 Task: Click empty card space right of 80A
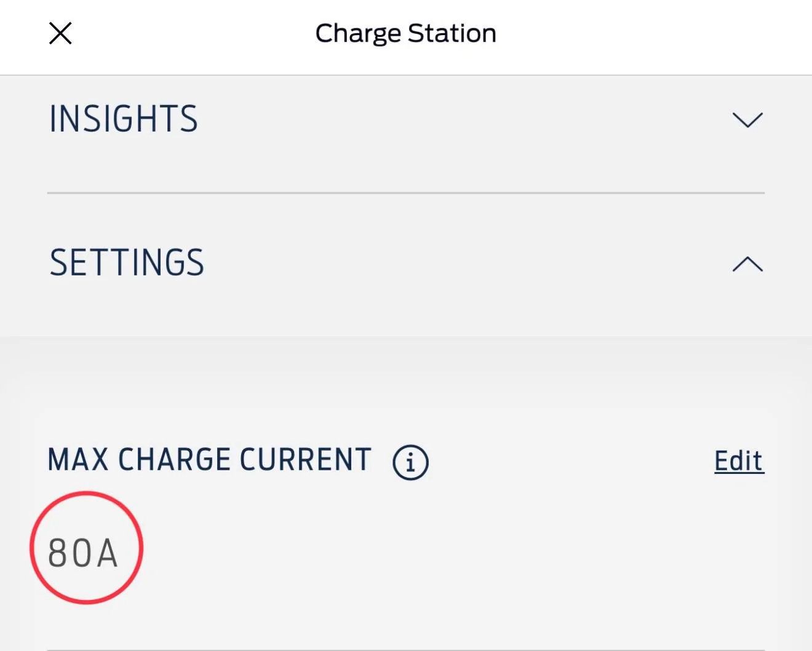(x=431, y=553)
